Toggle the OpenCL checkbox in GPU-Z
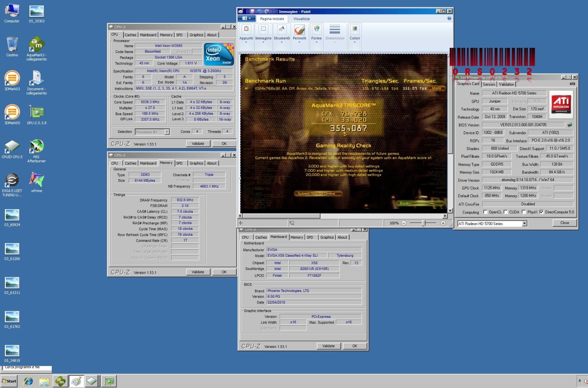This screenshot has width=588, height=388. (x=485, y=212)
